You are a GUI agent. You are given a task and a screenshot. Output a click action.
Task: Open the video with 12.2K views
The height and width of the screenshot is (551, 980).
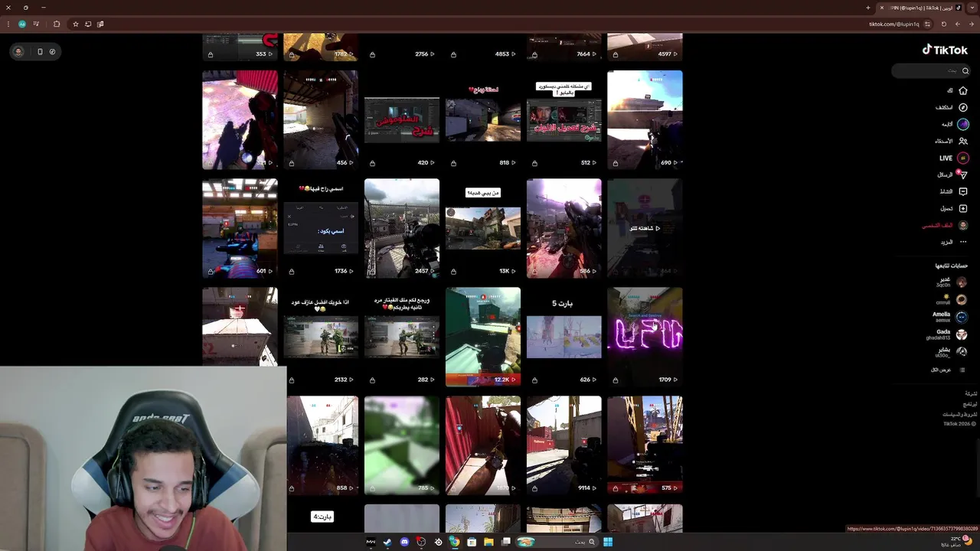pos(483,337)
